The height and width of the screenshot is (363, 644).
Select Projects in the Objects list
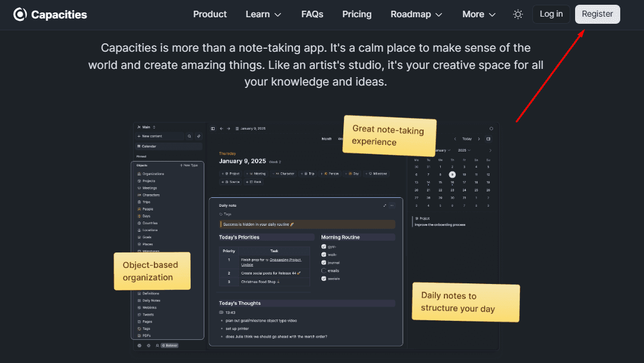tap(146, 181)
